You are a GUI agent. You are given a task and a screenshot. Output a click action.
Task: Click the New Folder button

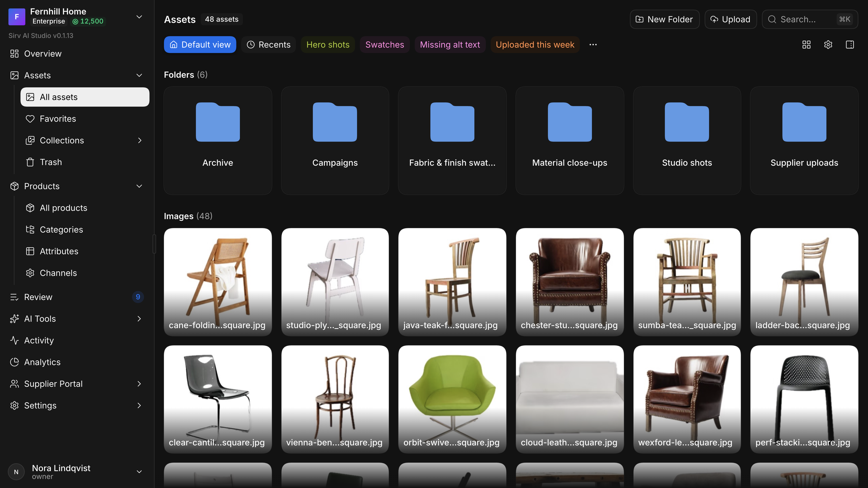pyautogui.click(x=664, y=19)
